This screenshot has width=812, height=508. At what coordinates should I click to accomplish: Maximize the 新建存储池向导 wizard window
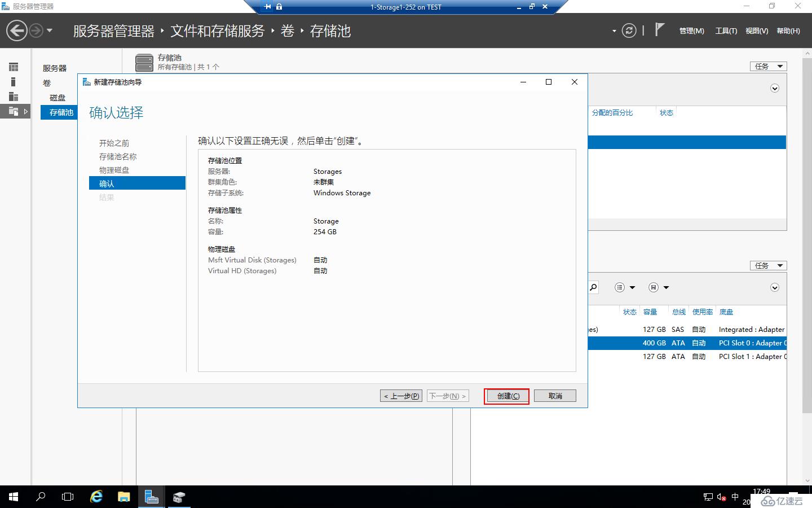pyautogui.click(x=549, y=82)
